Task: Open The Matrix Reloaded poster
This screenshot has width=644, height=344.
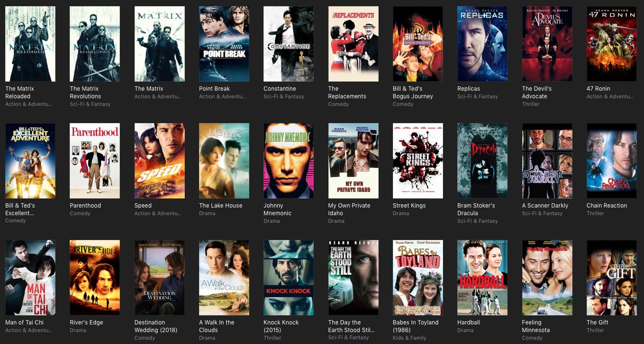Action: pos(30,44)
